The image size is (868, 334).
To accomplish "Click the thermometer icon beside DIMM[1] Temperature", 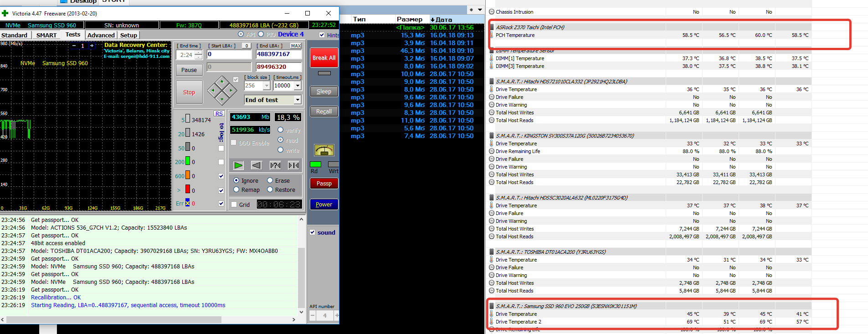I will [492, 58].
